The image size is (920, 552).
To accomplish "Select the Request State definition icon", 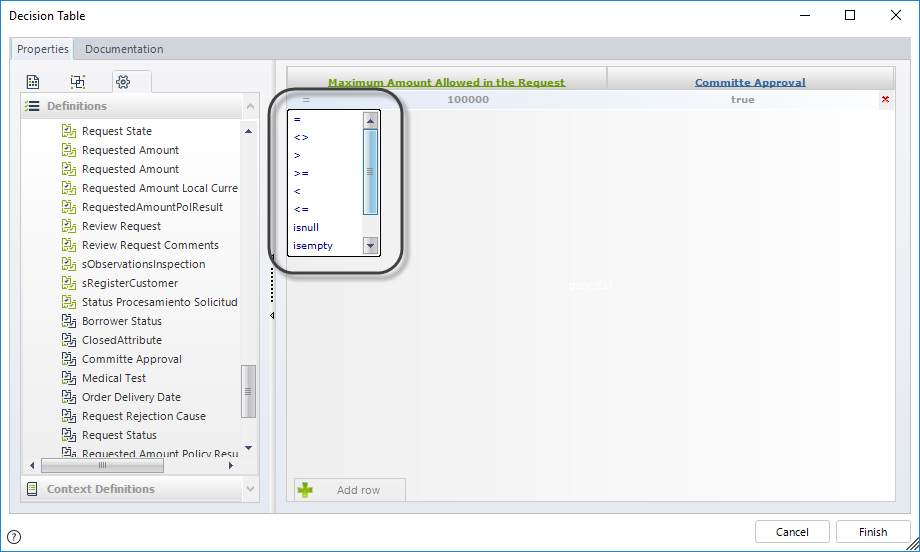I will point(69,131).
